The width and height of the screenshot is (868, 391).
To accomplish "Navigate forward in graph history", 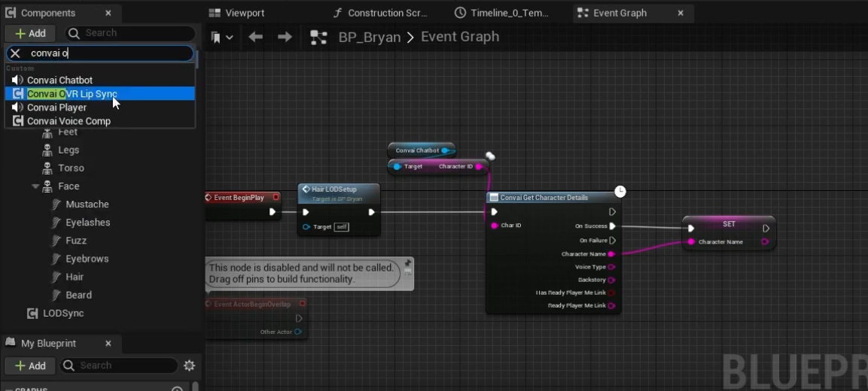I will pyautogui.click(x=285, y=37).
